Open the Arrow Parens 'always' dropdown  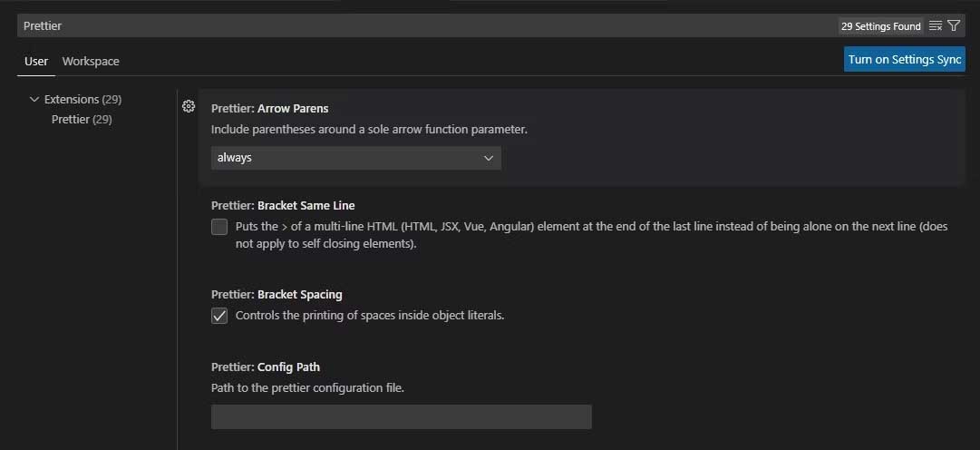coord(355,158)
